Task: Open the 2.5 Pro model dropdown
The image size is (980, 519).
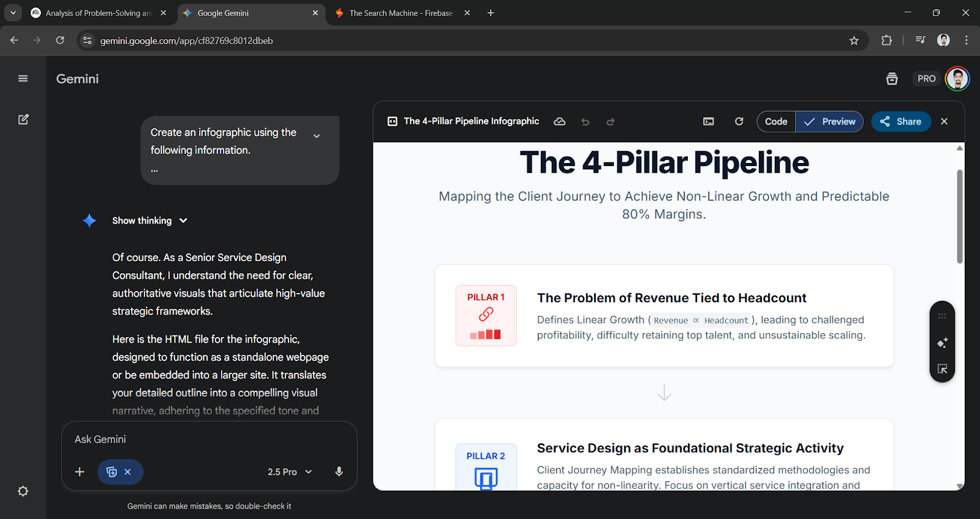Action: 290,472
